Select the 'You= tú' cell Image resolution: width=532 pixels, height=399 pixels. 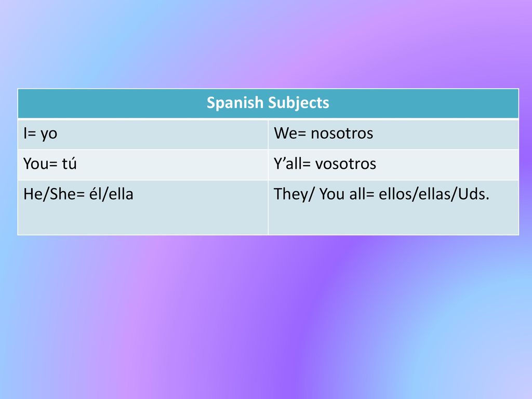point(143,165)
